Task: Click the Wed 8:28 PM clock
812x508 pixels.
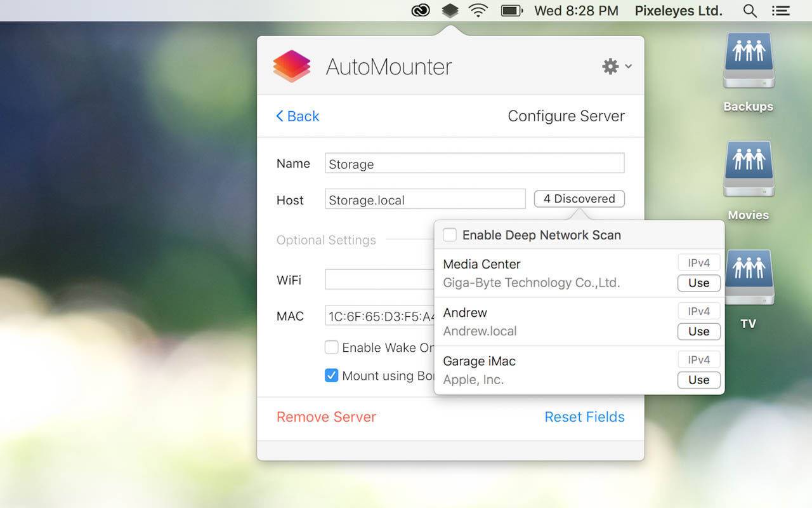Action: click(x=576, y=10)
